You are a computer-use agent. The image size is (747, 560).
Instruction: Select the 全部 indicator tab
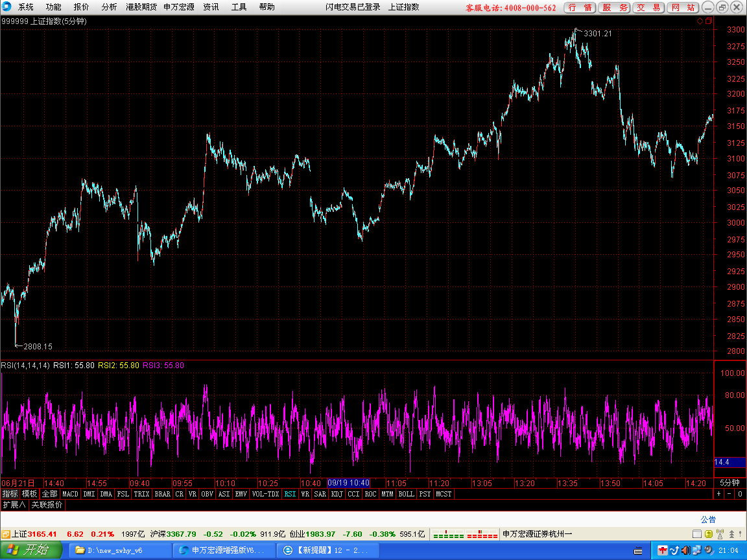[x=49, y=494]
